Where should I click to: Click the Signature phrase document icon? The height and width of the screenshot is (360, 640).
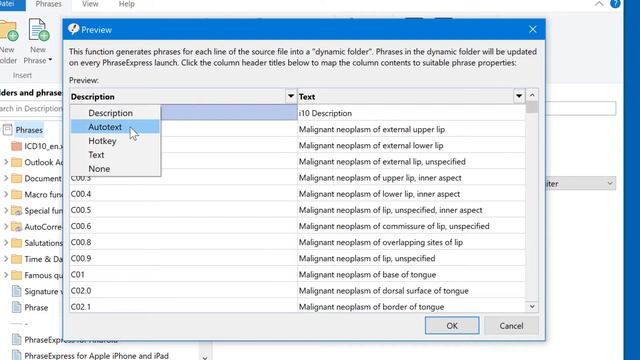click(x=16, y=291)
